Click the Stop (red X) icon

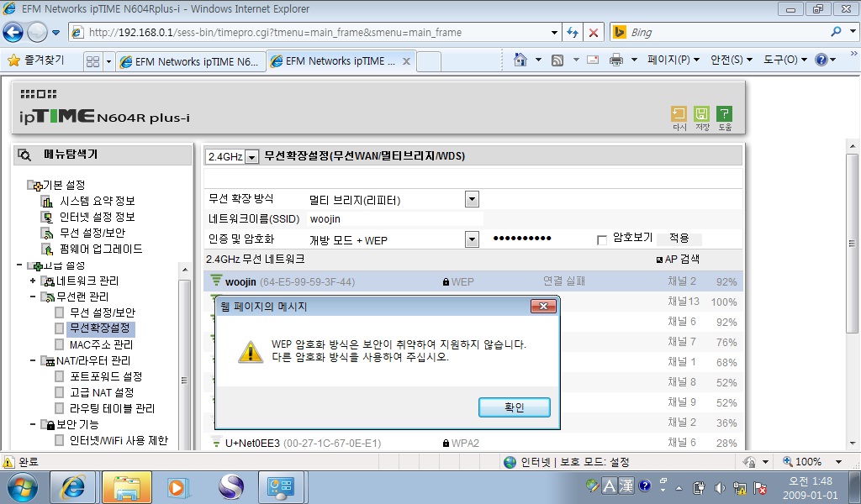tap(593, 33)
